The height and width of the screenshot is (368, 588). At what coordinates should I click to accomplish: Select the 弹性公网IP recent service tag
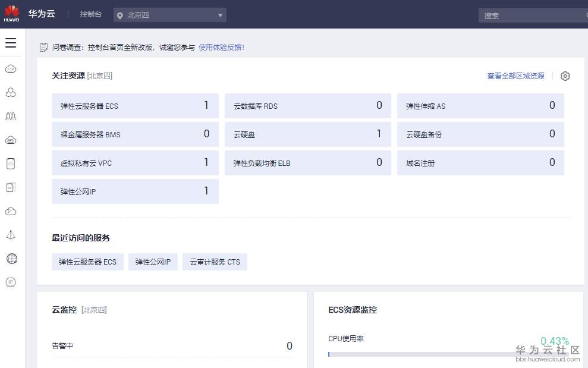tap(153, 262)
